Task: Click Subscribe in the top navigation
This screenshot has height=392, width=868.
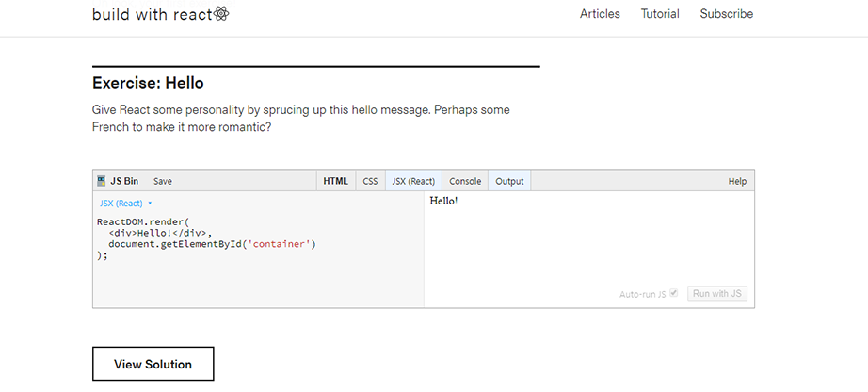Action: click(726, 14)
